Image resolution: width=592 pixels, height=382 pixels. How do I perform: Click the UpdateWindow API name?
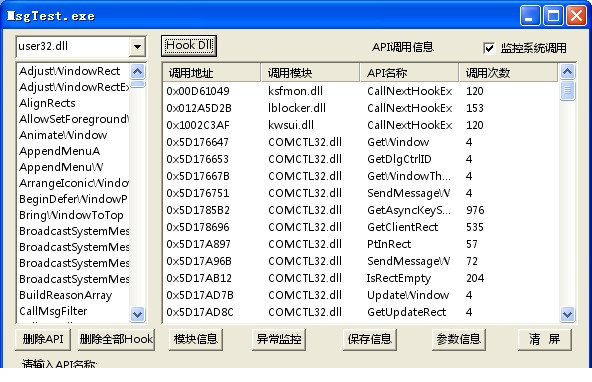(408, 295)
